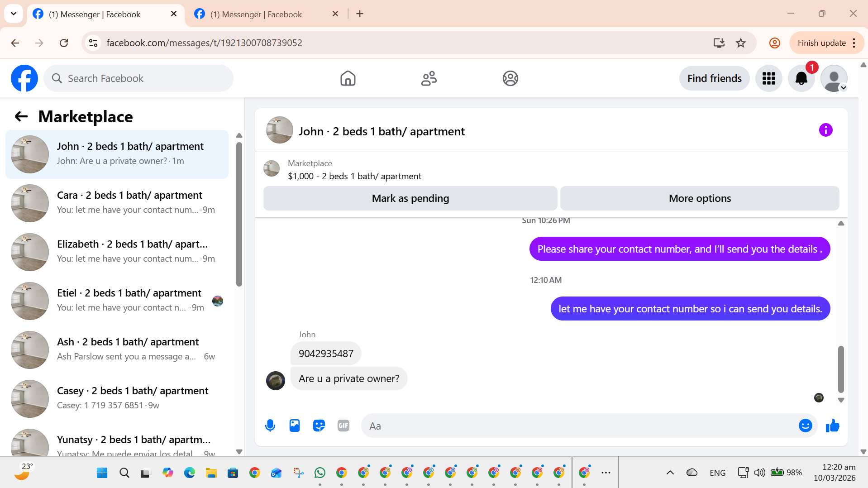Bookmark this page with the star icon

740,43
